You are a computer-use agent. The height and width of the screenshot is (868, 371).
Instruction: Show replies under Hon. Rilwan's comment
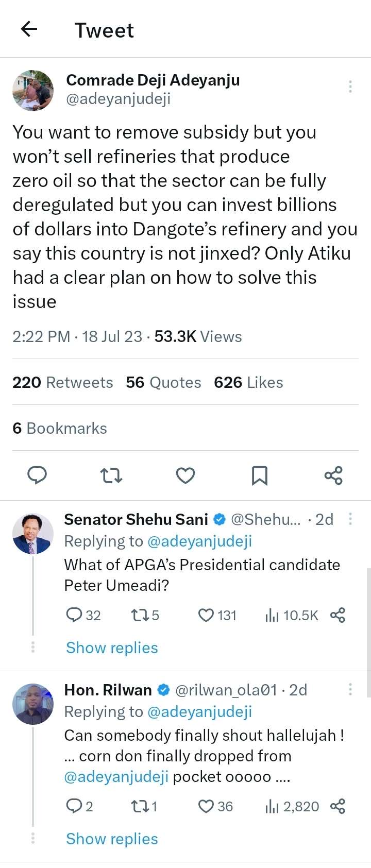pyautogui.click(x=112, y=839)
